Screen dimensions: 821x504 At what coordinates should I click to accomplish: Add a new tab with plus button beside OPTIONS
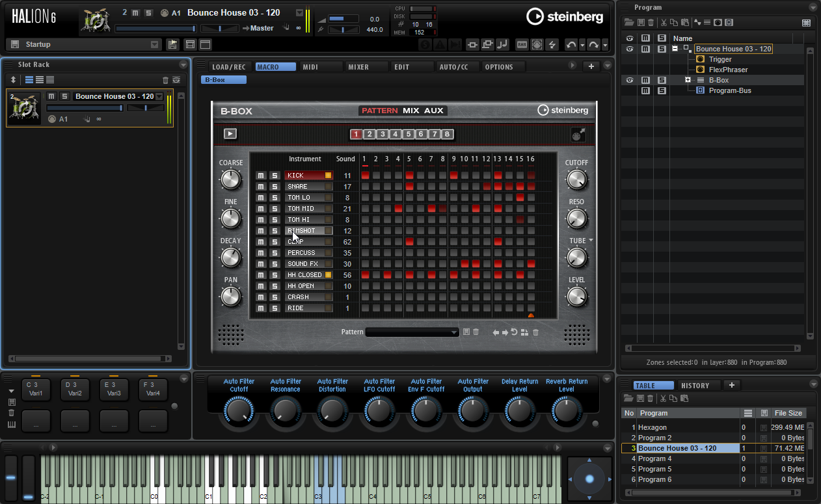591,66
